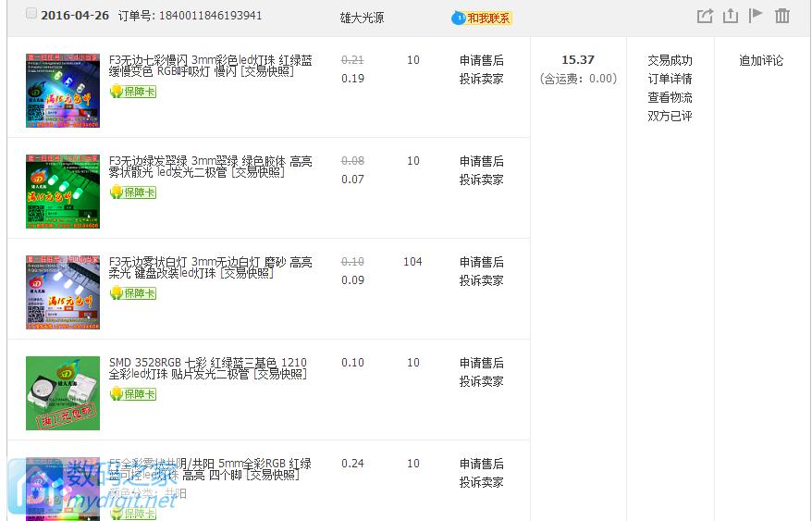View the white frosted LED thumbnail

point(63,292)
